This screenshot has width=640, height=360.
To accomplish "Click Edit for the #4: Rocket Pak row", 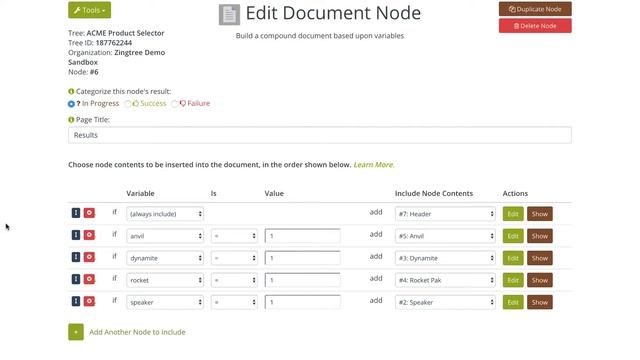I will (x=513, y=280).
